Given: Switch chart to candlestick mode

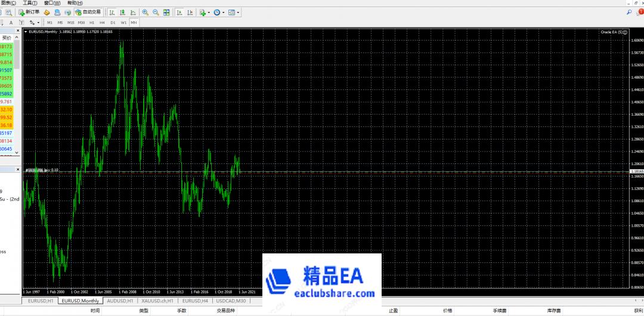Looking at the screenshot, I should [x=122, y=12].
